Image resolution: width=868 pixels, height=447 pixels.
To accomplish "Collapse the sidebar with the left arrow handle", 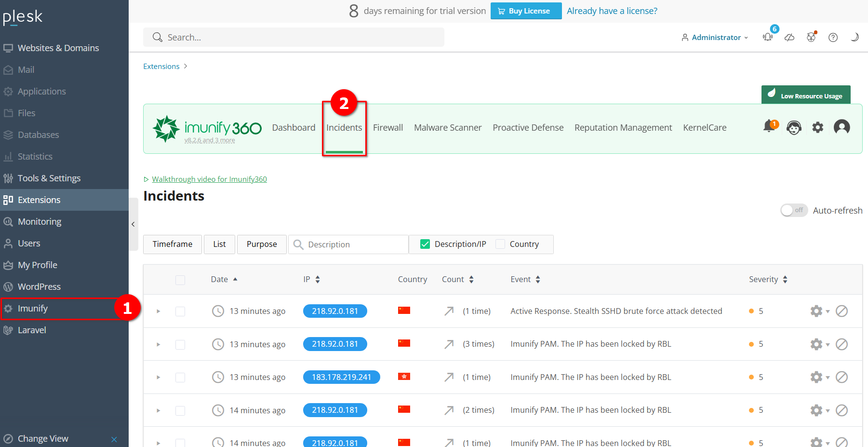I will 133,224.
